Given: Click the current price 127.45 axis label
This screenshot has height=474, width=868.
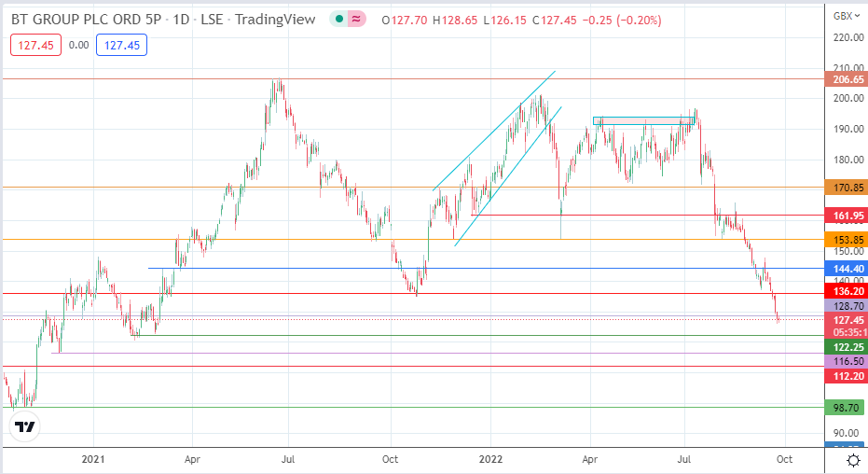Looking at the screenshot, I should [x=847, y=319].
